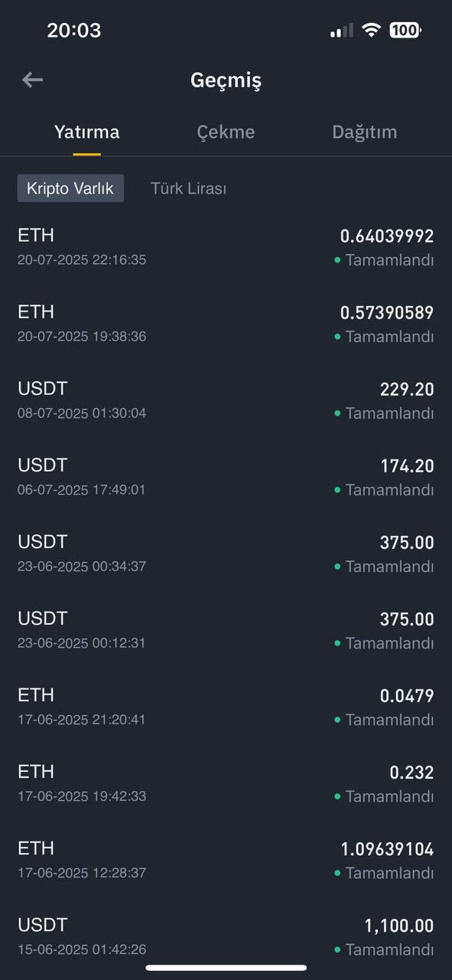Tap the back arrow icon
Screen dimensions: 452x980
[x=32, y=80]
